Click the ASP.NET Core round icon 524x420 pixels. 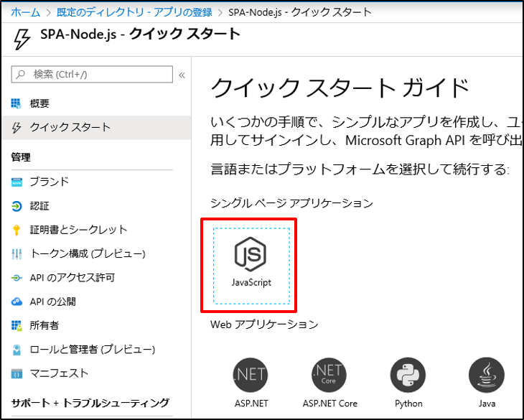(x=329, y=375)
